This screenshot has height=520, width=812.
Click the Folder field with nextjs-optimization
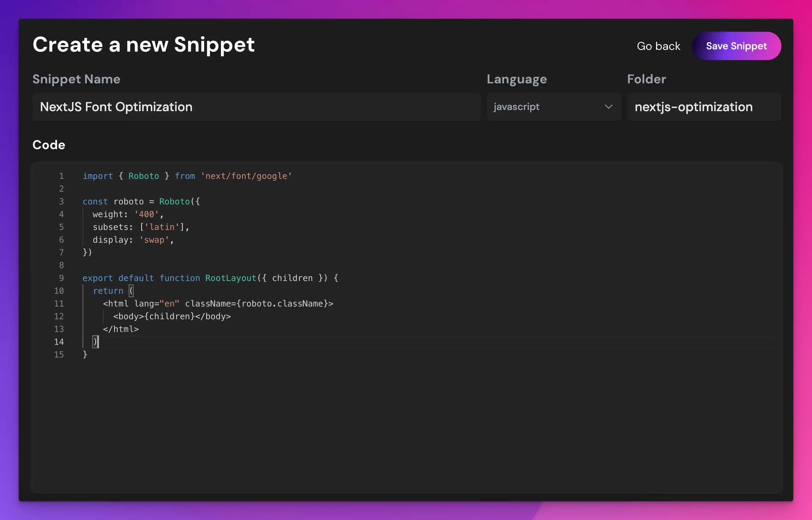point(704,107)
